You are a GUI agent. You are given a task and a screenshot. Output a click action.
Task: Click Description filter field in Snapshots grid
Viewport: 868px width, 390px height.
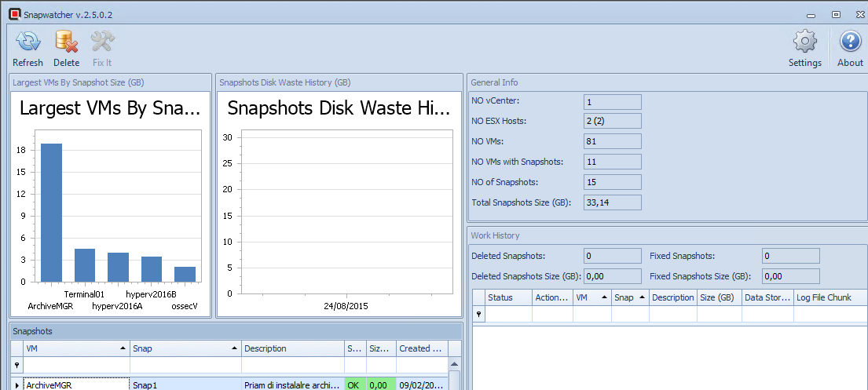coord(293,365)
